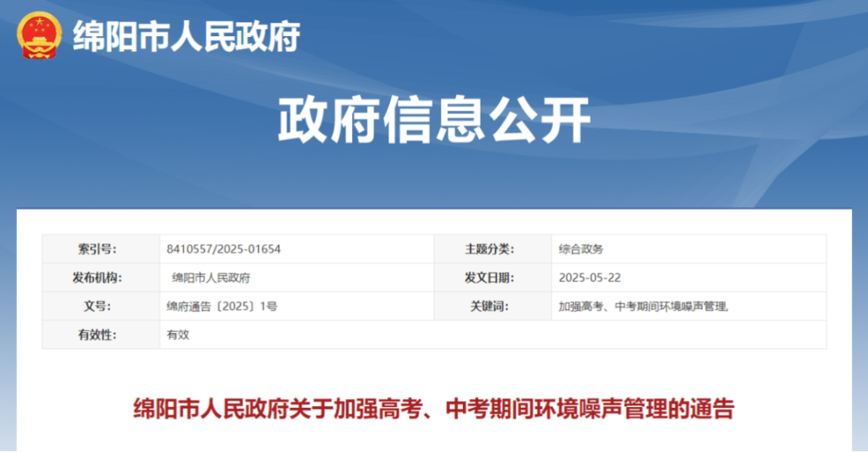
Task: Select the validity value 有效
Action: click(178, 335)
